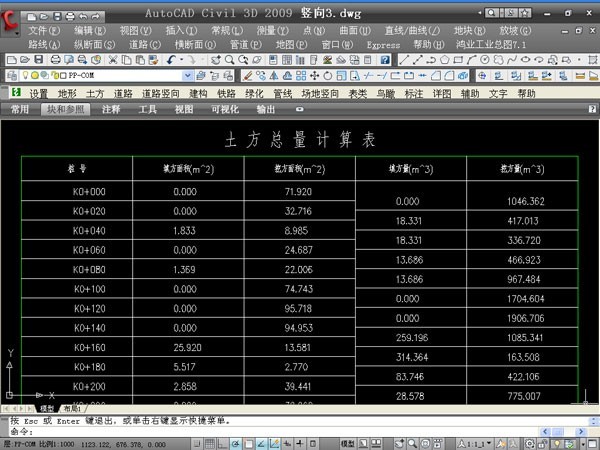The width and height of the screenshot is (600, 450).
Task: Open the Undo history dropdown arrow
Action: 181,60
